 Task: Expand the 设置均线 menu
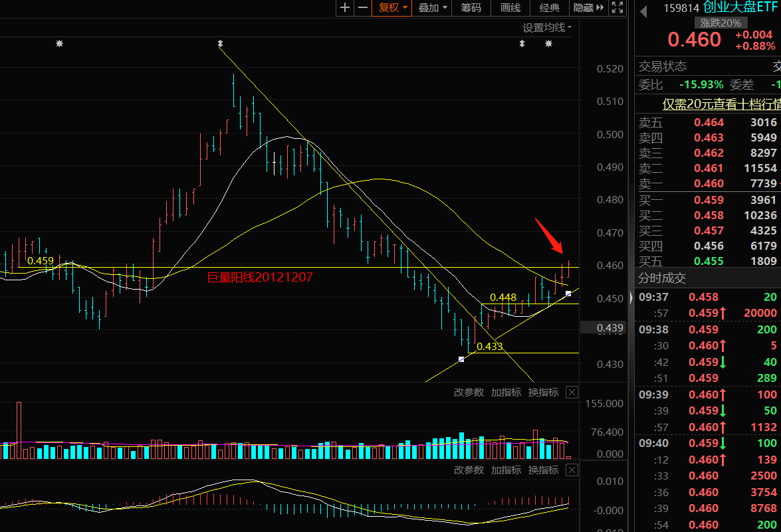546,27
